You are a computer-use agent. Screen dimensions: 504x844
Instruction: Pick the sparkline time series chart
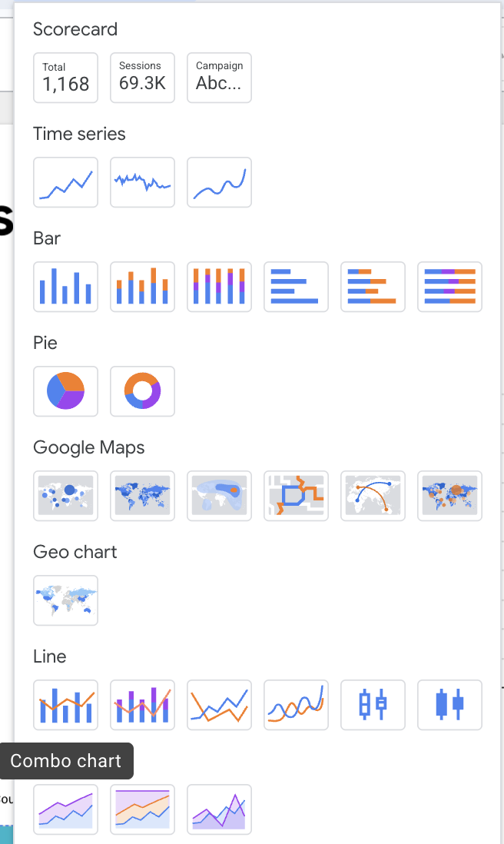tap(142, 182)
